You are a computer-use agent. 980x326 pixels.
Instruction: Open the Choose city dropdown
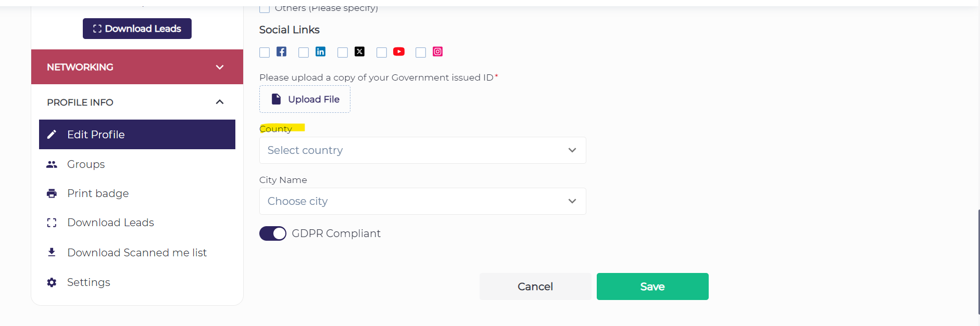(422, 201)
